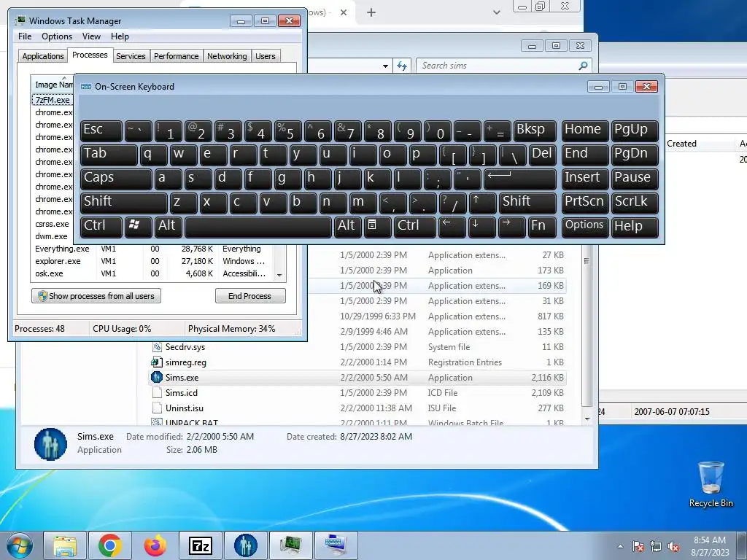Viewport: 747px width, 560px height.
Task: Open the address bar history dropdown
Action: tap(385, 66)
